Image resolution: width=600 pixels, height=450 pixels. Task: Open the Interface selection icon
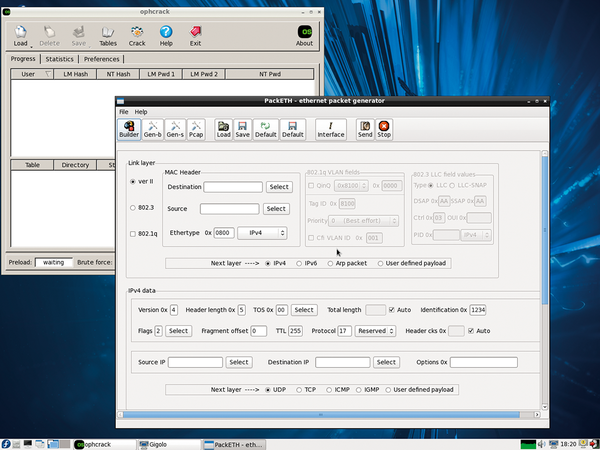(330, 128)
